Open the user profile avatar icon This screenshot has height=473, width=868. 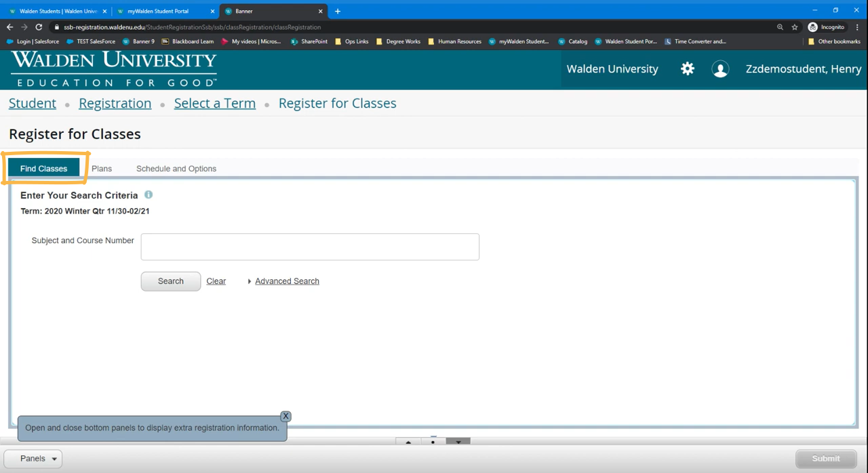[720, 69]
